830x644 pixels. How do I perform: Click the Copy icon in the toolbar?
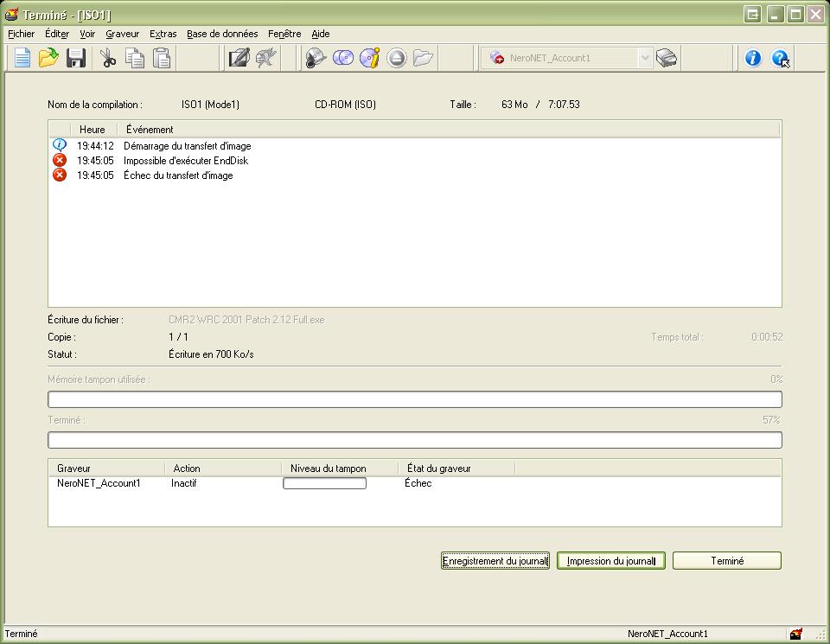tap(135, 58)
